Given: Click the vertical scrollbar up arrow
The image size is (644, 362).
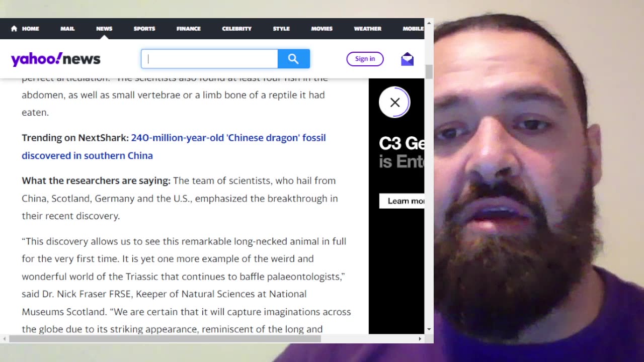Looking at the screenshot, I should click(x=429, y=23).
